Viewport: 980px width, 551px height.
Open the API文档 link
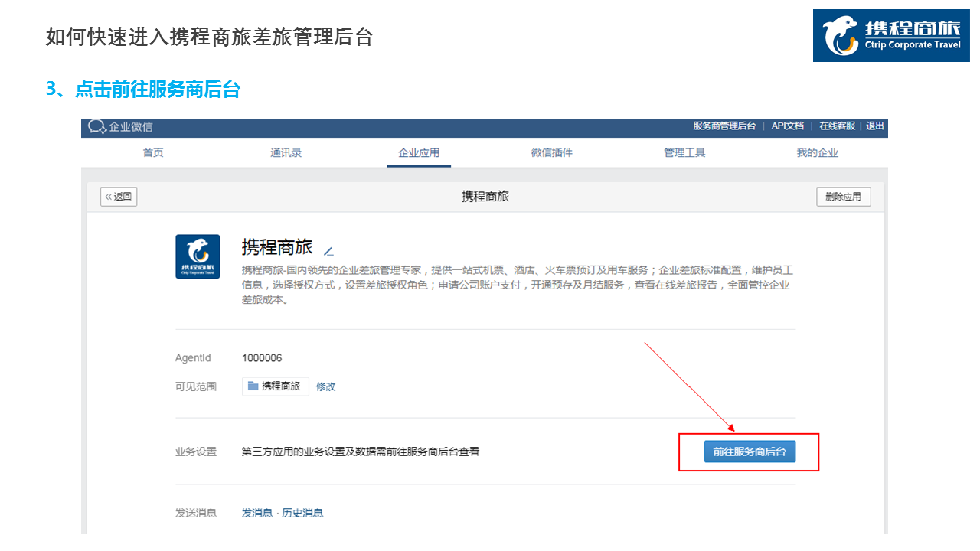[788, 126]
